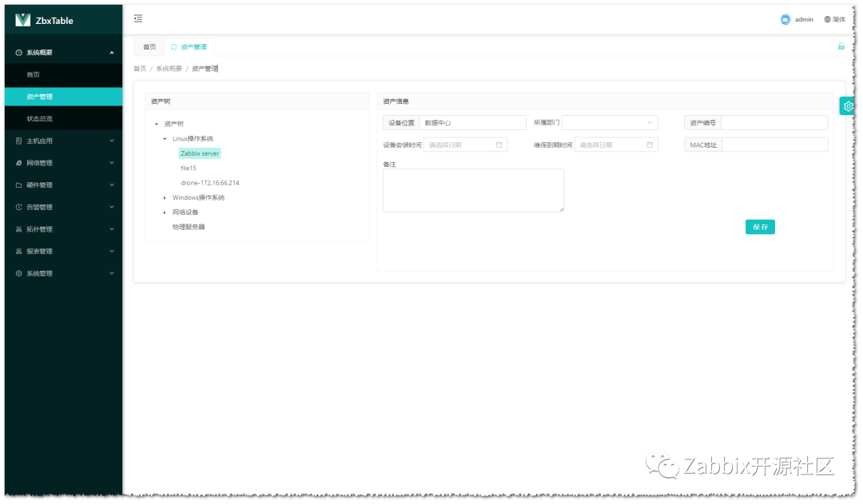The width and height of the screenshot is (863, 504).
Task: Expand the 网络设备 tree arrow
Action: 165,212
